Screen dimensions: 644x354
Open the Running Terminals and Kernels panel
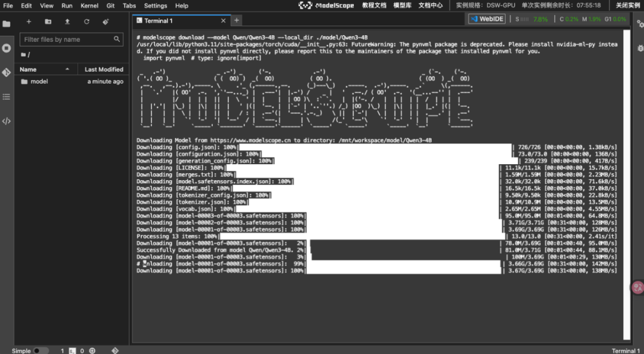pos(6,48)
